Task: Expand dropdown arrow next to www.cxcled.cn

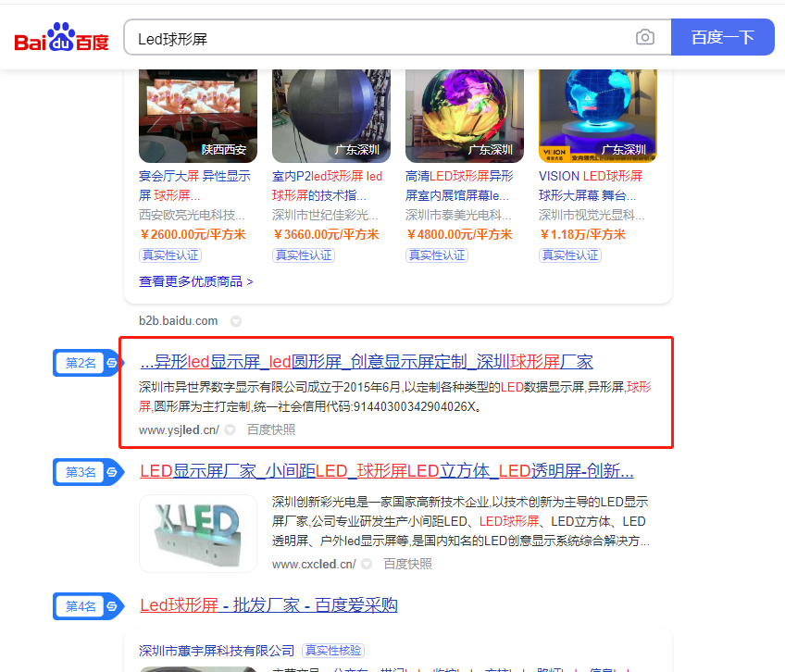Action: point(367,564)
